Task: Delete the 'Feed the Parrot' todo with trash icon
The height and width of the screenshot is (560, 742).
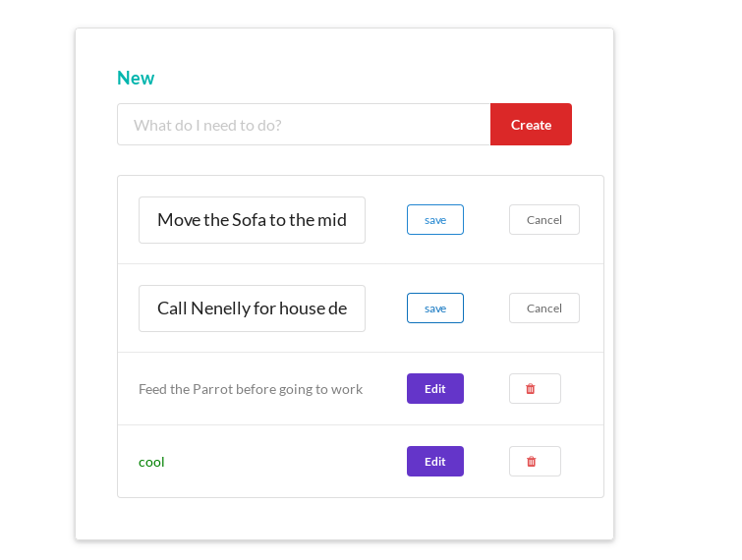Action: click(x=534, y=389)
